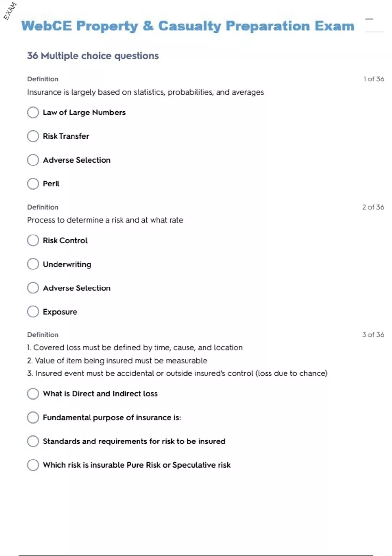Select the Peril radio button
This screenshot has height=556, width=392.
click(x=33, y=184)
